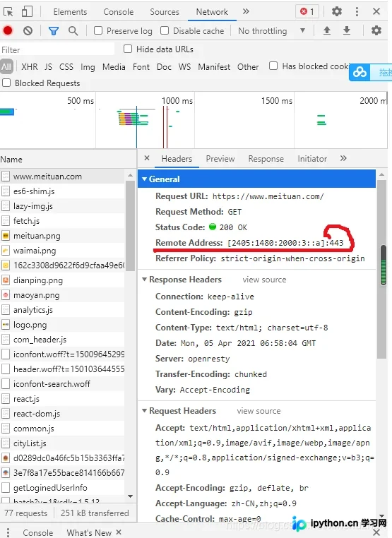Switch to the Console panel
This screenshot has width=392, height=538.
click(x=119, y=12)
